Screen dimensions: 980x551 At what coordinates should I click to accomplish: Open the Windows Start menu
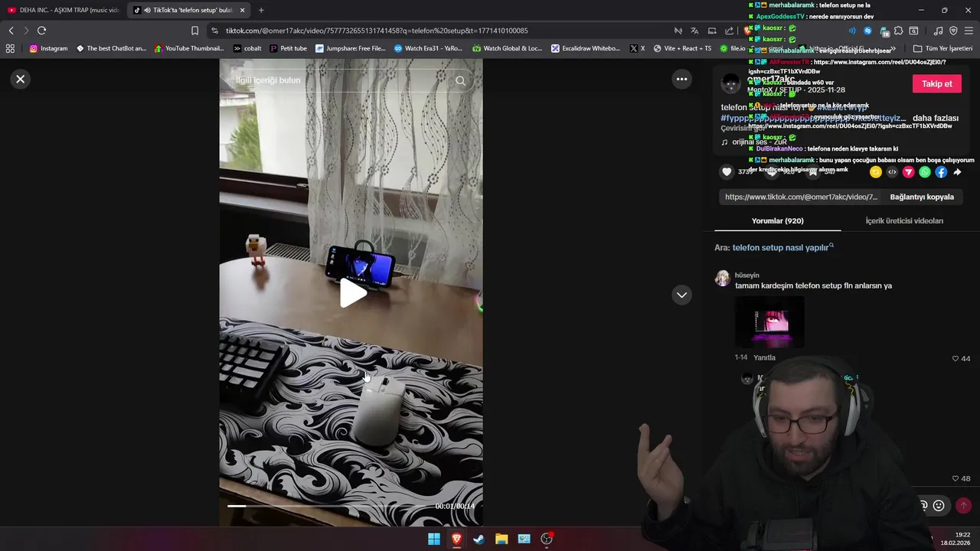point(434,539)
